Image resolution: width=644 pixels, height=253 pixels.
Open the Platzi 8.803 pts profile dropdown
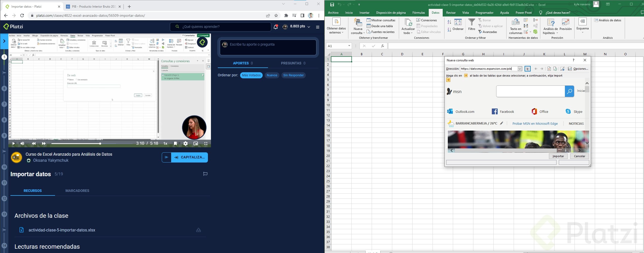tap(309, 27)
